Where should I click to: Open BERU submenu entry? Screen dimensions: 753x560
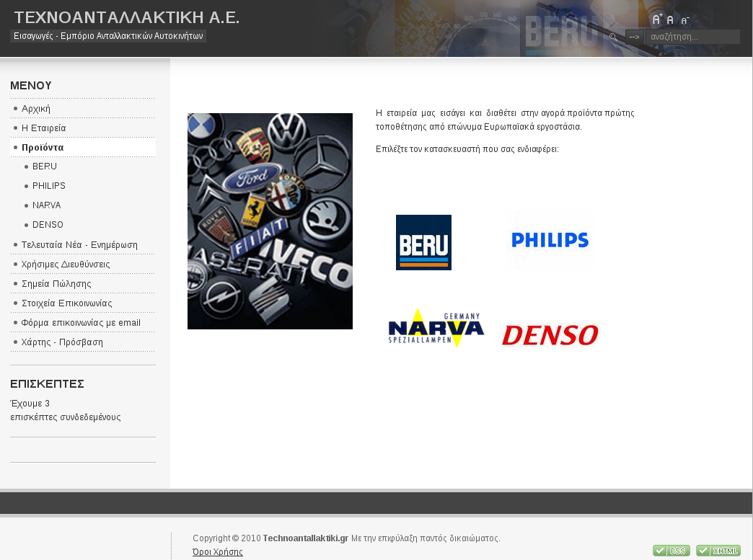pyautogui.click(x=44, y=166)
